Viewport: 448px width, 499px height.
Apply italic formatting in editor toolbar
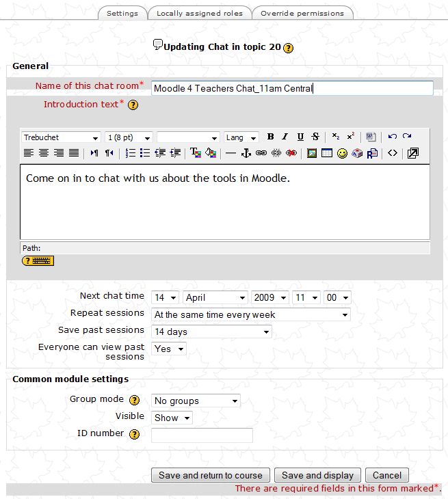coord(285,137)
